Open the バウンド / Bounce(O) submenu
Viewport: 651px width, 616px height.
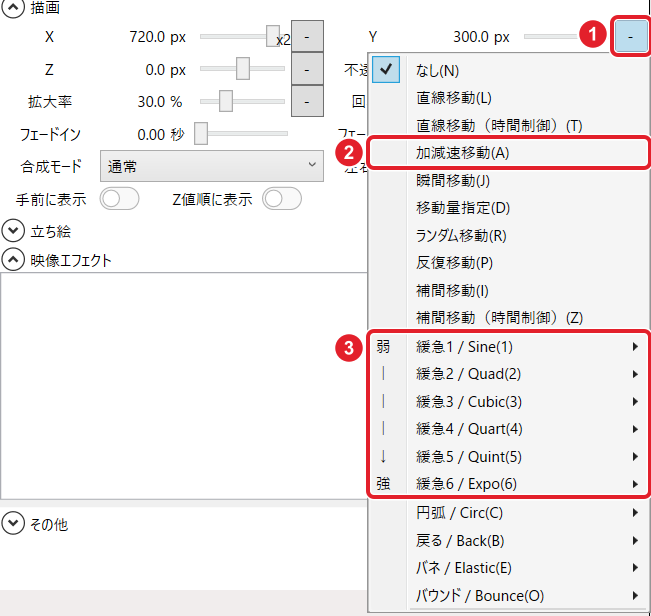point(509,596)
